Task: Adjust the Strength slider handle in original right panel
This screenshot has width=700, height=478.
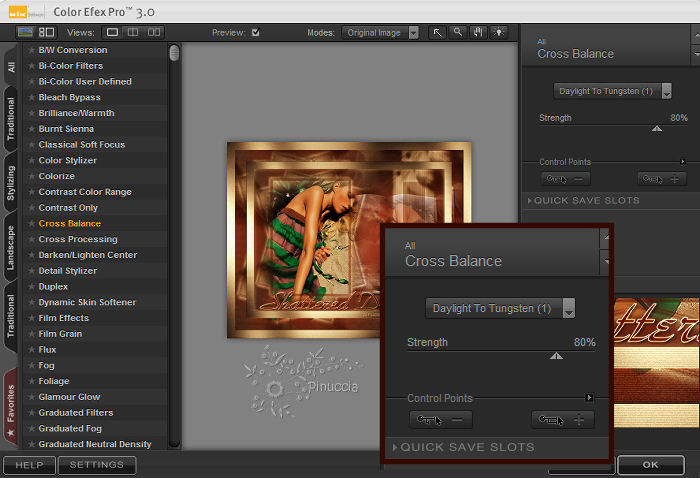Action: [657, 129]
